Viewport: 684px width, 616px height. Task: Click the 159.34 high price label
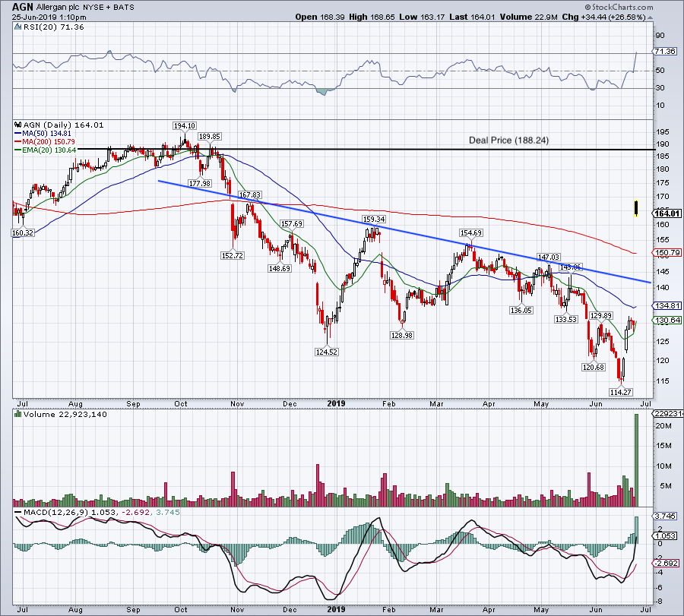(374, 219)
